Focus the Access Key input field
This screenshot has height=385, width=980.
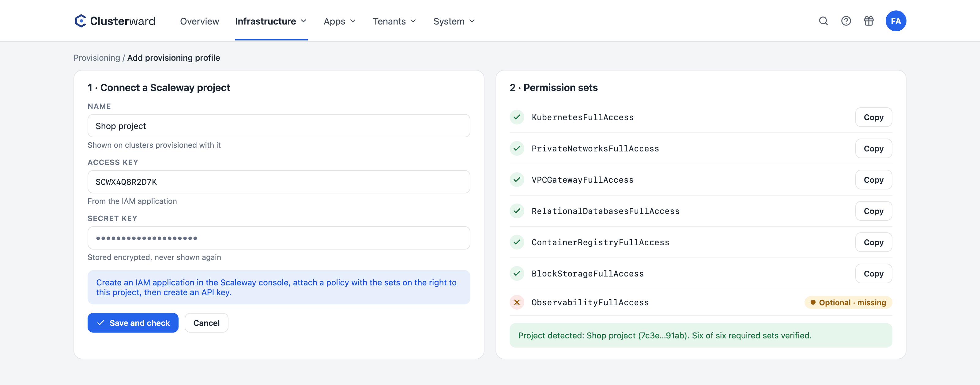click(x=279, y=182)
